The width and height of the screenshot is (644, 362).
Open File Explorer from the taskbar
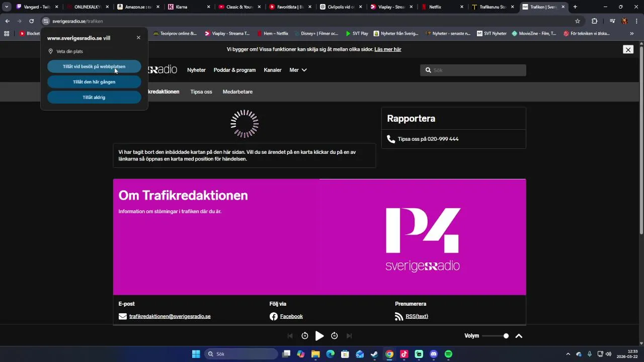click(x=315, y=354)
